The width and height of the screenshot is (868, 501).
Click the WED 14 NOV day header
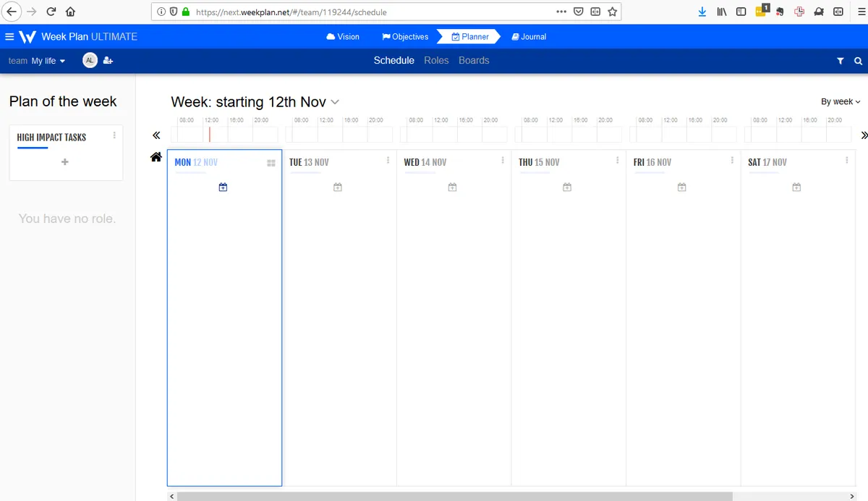pos(425,162)
